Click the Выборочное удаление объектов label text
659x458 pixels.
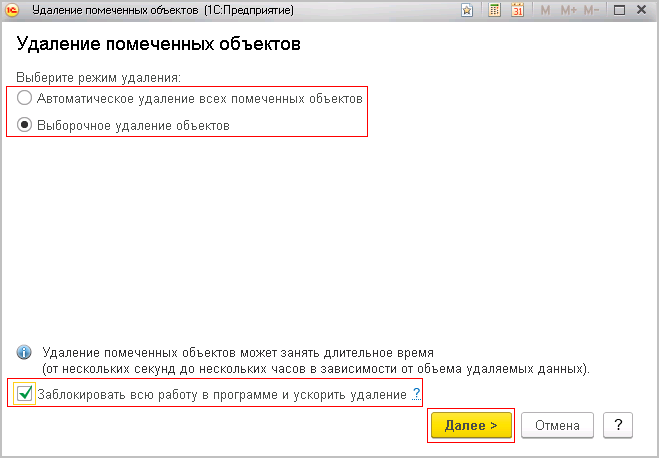coord(133,125)
